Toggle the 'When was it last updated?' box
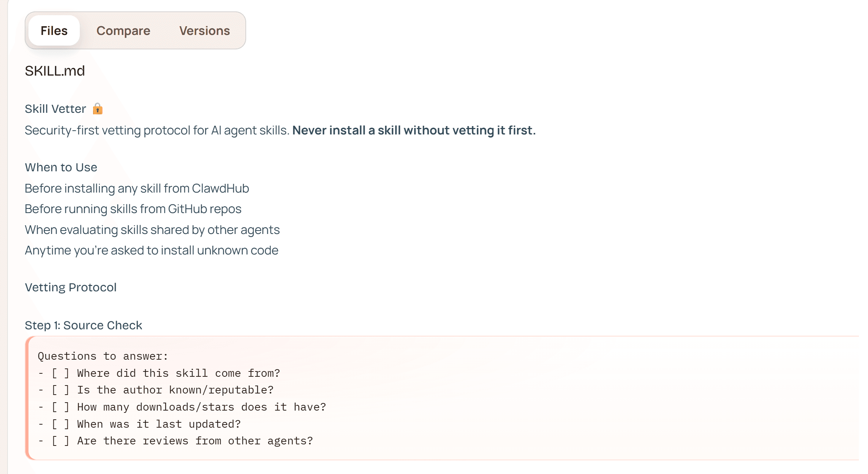This screenshot has width=868, height=474. (60, 424)
